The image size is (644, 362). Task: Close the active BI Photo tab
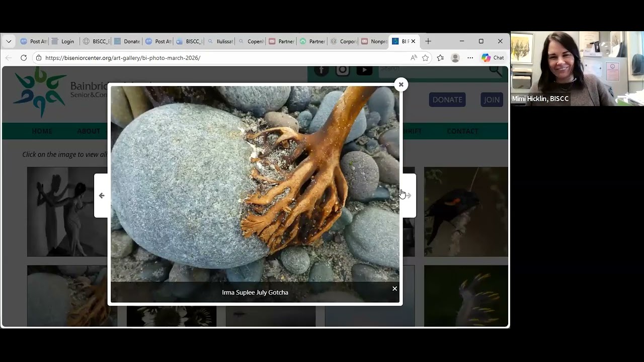413,41
